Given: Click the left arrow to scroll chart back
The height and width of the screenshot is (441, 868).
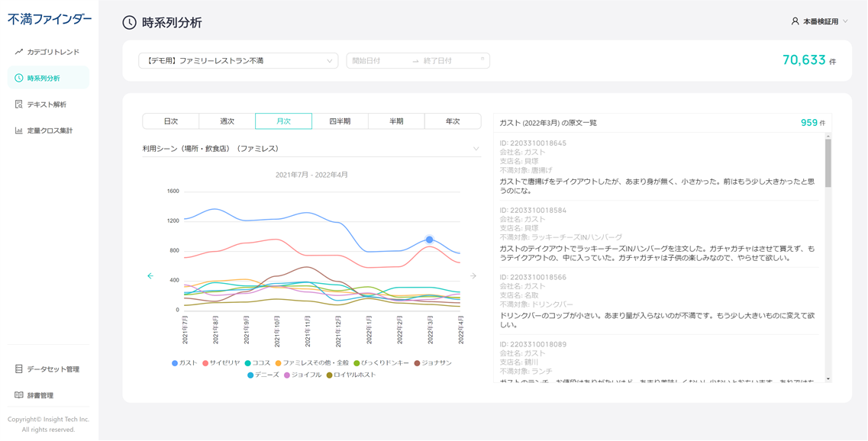Looking at the screenshot, I should coord(150,276).
